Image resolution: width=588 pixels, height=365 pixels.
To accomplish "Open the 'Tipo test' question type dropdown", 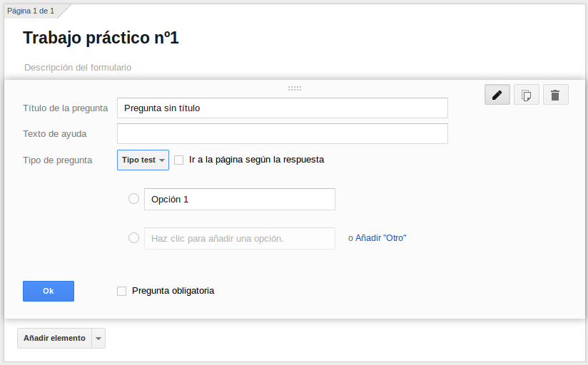I will click(x=143, y=160).
